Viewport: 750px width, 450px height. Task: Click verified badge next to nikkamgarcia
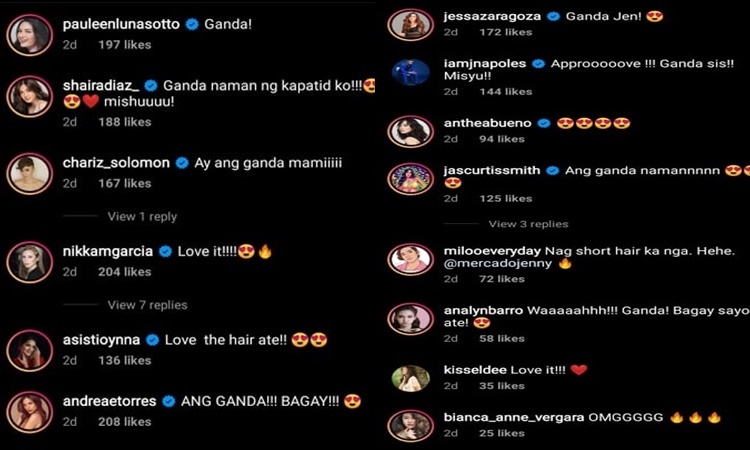[165, 252]
